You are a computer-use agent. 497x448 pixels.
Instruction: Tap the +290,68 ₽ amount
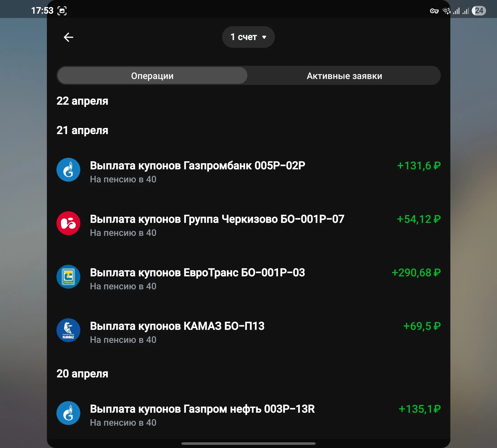(x=416, y=272)
